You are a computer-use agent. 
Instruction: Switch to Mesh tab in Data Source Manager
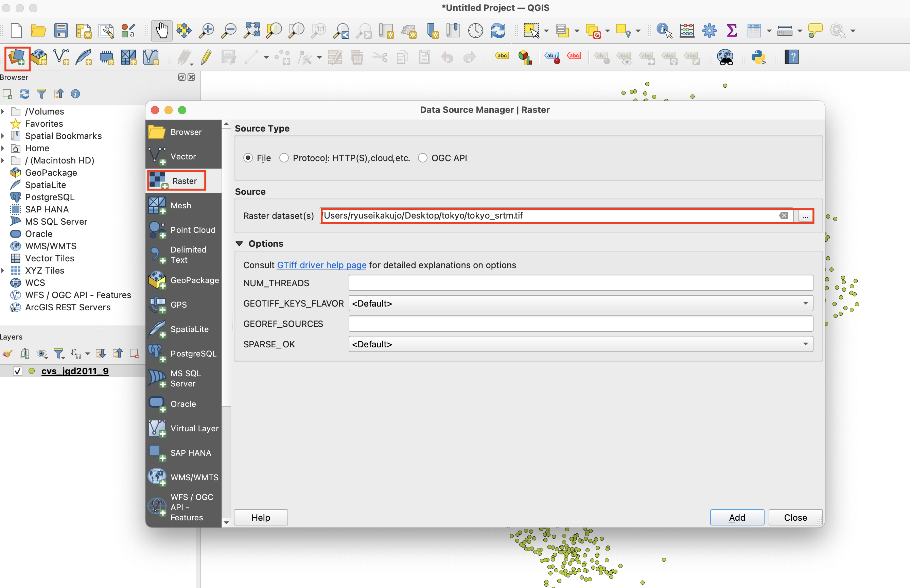pos(183,205)
